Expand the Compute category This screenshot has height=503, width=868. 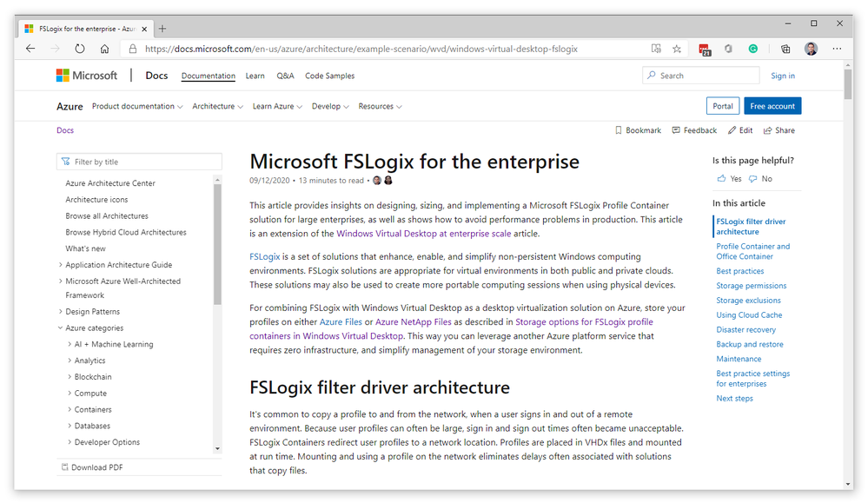point(70,393)
